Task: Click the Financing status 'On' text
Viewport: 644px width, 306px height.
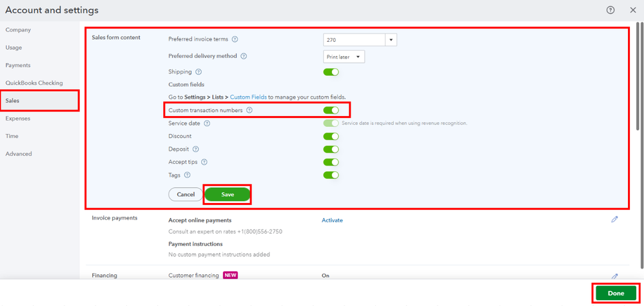Action: 326,276
